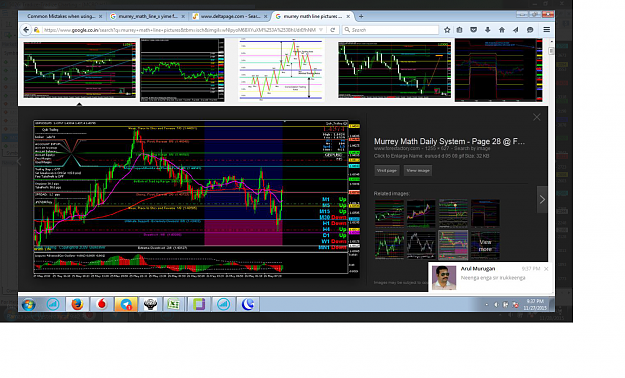The height and width of the screenshot is (378, 625).
Task: Open the crescent moon taskbar app
Action: click(x=248, y=304)
